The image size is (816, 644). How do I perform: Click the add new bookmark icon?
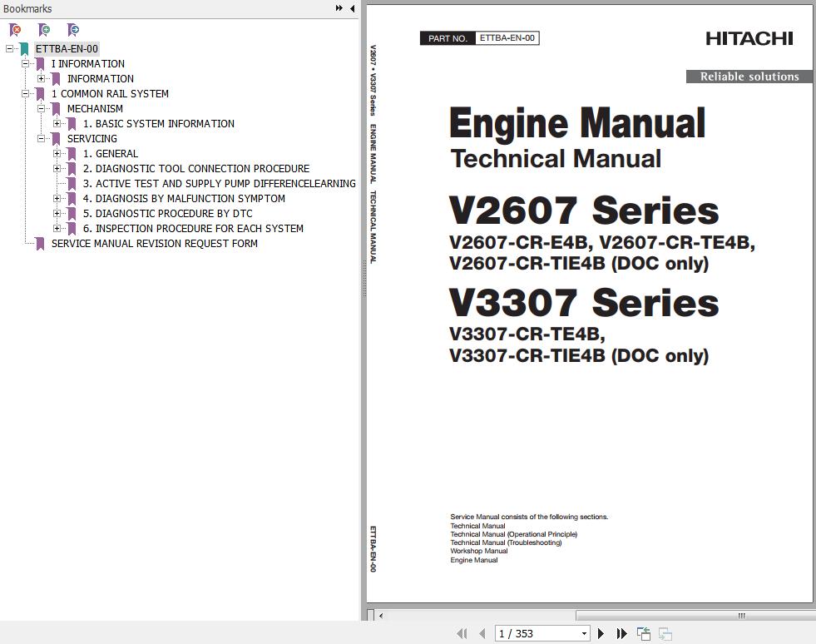click(44, 30)
